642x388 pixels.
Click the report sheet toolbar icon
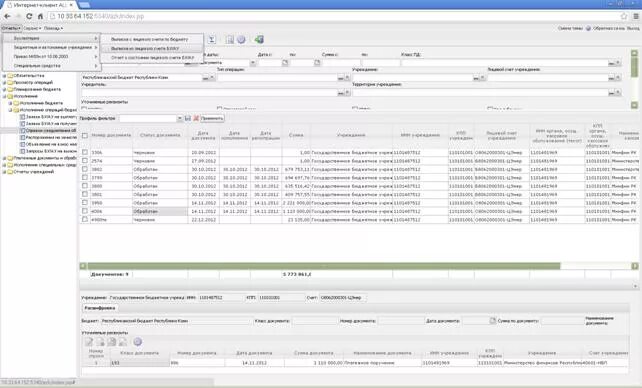click(x=230, y=39)
